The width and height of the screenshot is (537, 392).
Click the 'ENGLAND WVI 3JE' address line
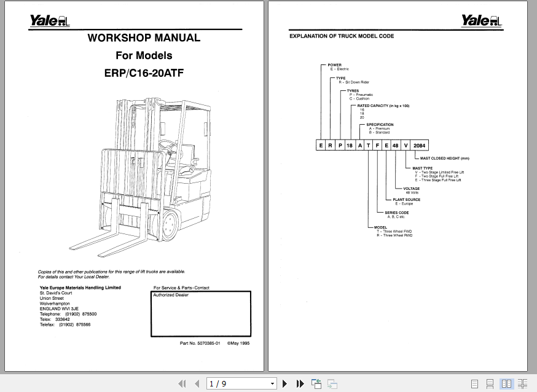point(59,309)
